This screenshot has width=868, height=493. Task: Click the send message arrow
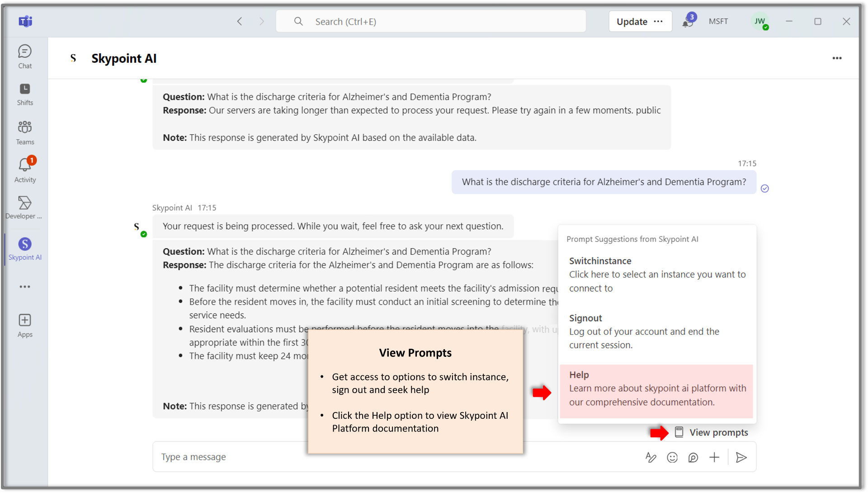[741, 457]
